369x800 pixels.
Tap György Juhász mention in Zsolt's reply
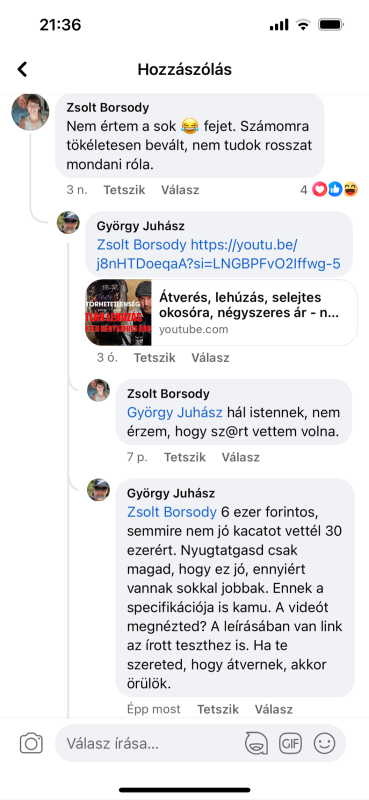coord(175,413)
